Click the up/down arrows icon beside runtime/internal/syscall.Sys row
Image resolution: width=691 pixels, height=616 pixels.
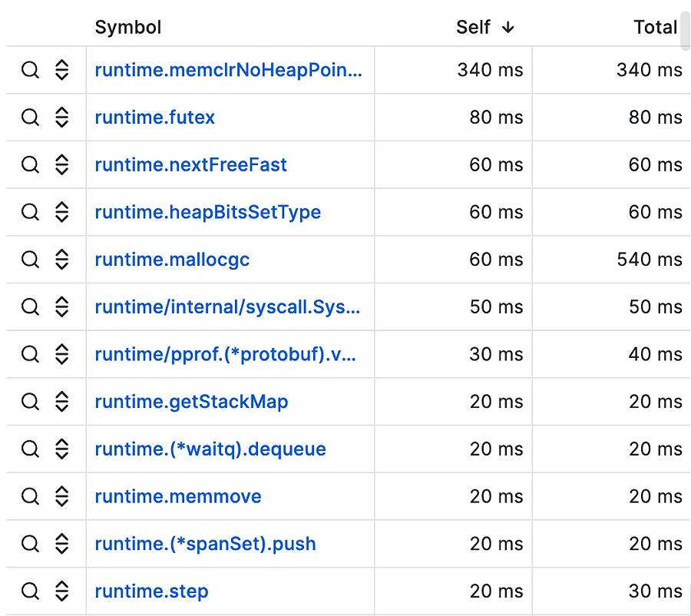tap(61, 306)
